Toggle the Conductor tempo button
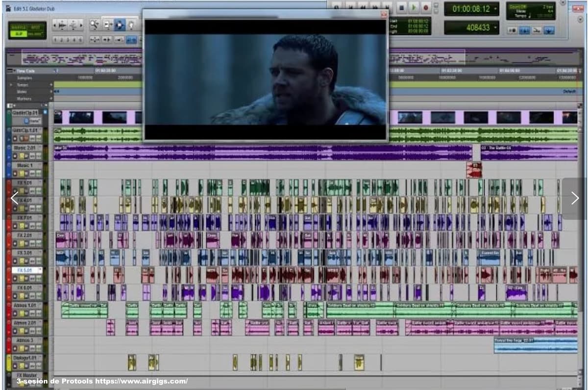 pyautogui.click(x=549, y=30)
